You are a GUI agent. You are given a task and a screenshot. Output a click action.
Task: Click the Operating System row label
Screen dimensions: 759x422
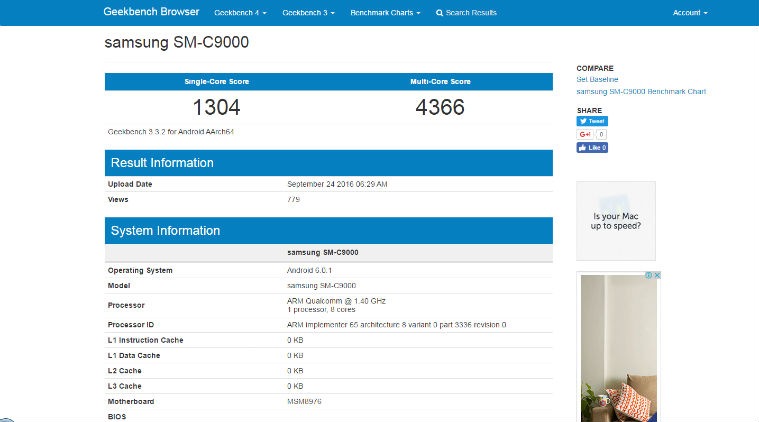[x=140, y=270]
